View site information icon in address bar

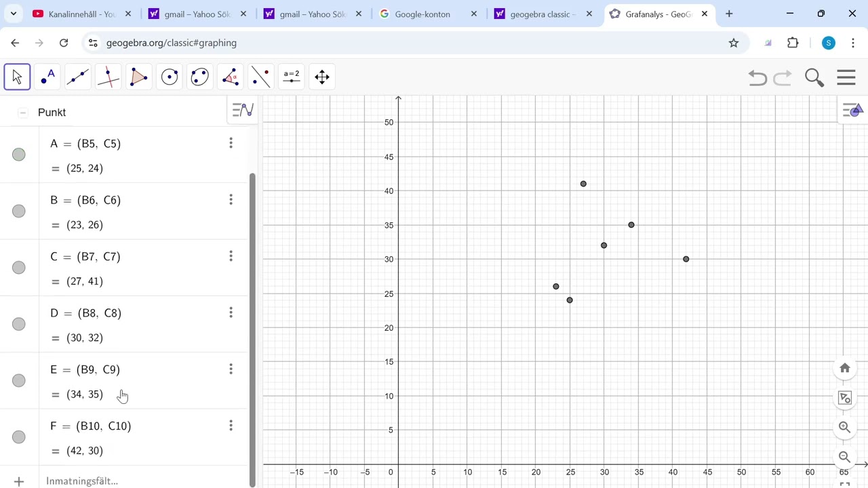click(93, 43)
